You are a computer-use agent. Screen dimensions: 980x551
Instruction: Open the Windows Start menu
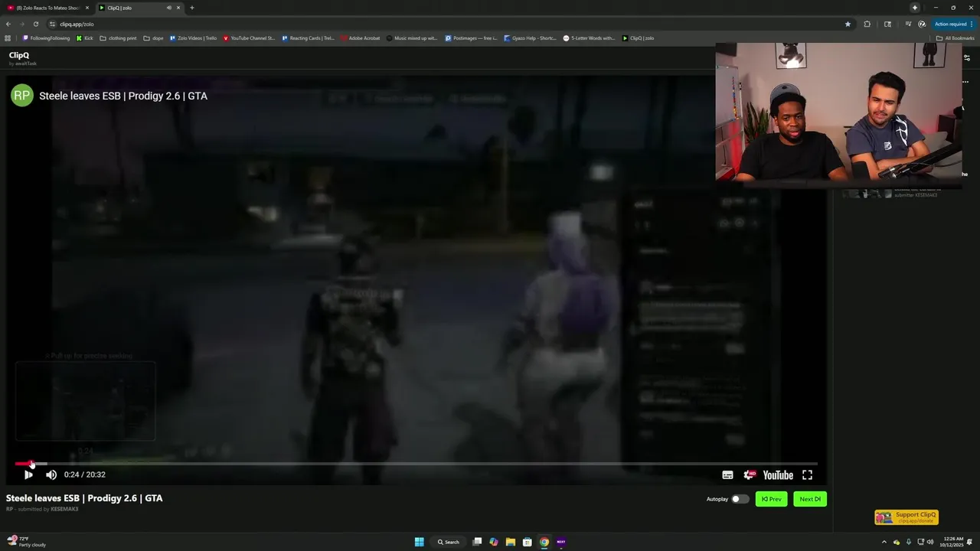pos(419,542)
